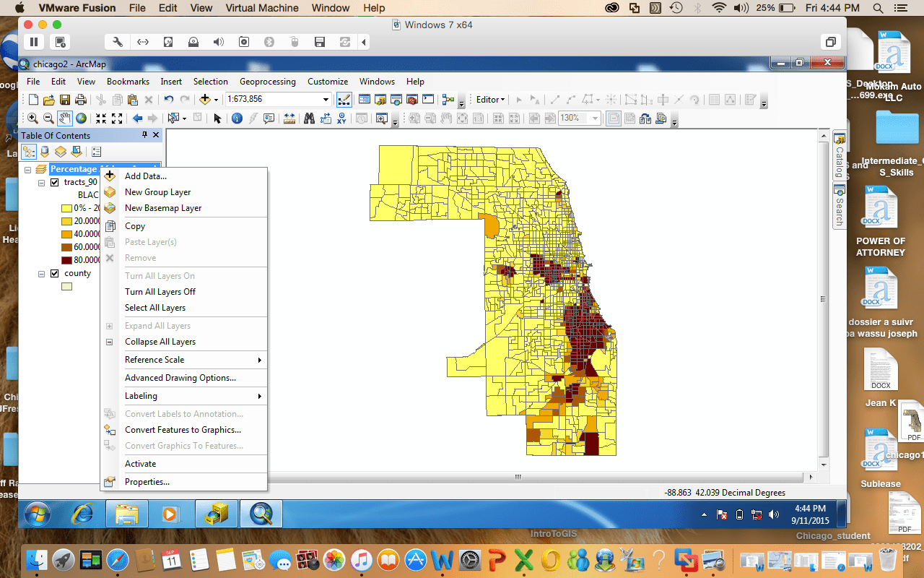924x578 pixels.
Task: Pick the Measure ruler tool
Action: click(289, 118)
